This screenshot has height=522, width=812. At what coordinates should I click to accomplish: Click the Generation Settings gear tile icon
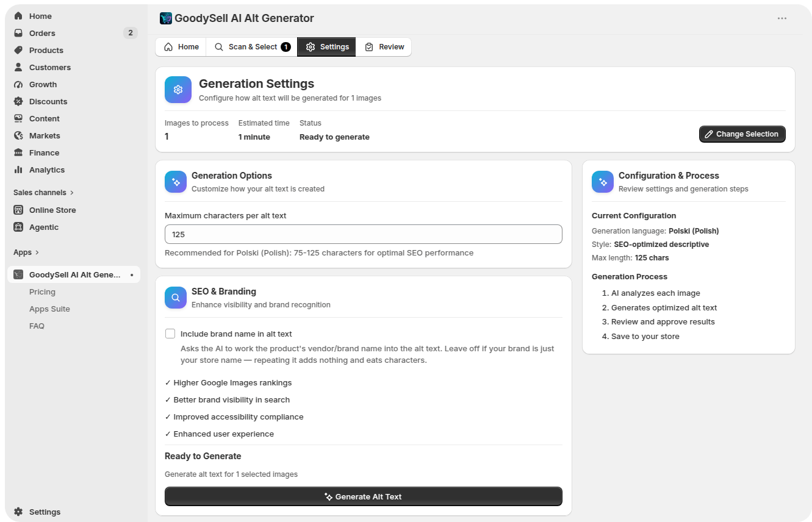click(x=178, y=90)
